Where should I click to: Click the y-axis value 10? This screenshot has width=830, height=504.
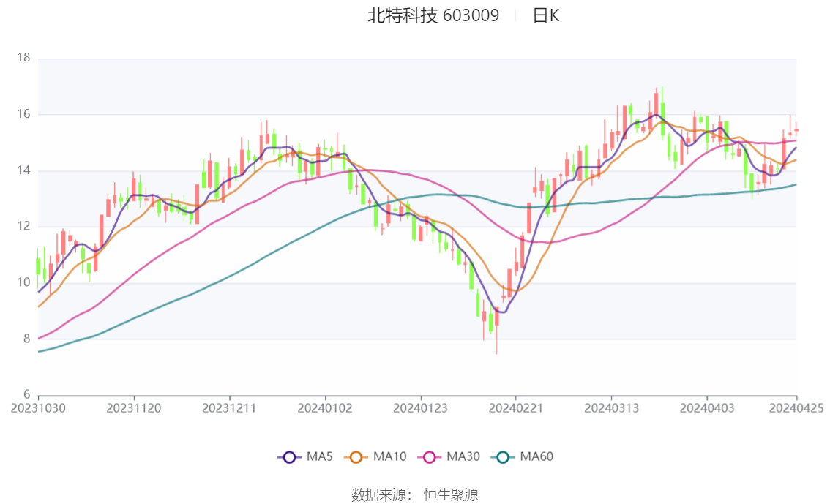(x=23, y=282)
